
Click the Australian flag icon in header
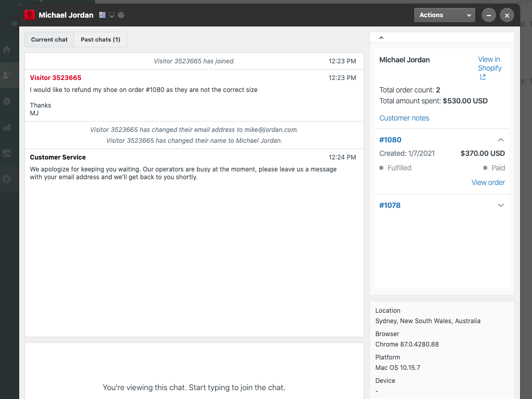[102, 15]
